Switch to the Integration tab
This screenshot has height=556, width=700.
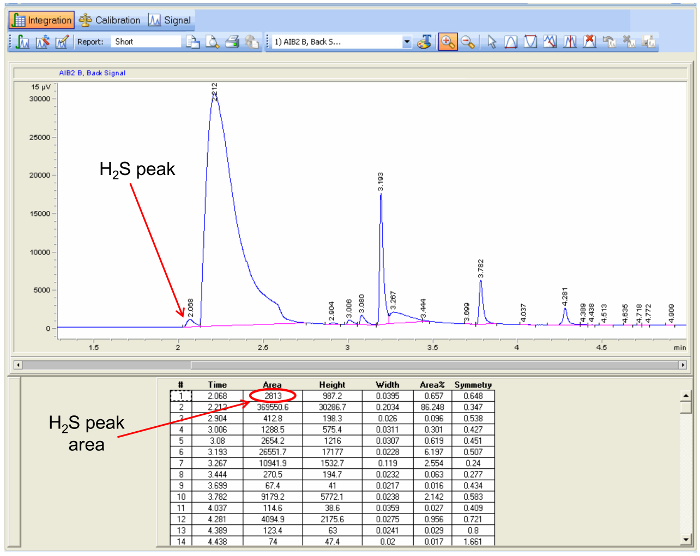(x=42, y=21)
